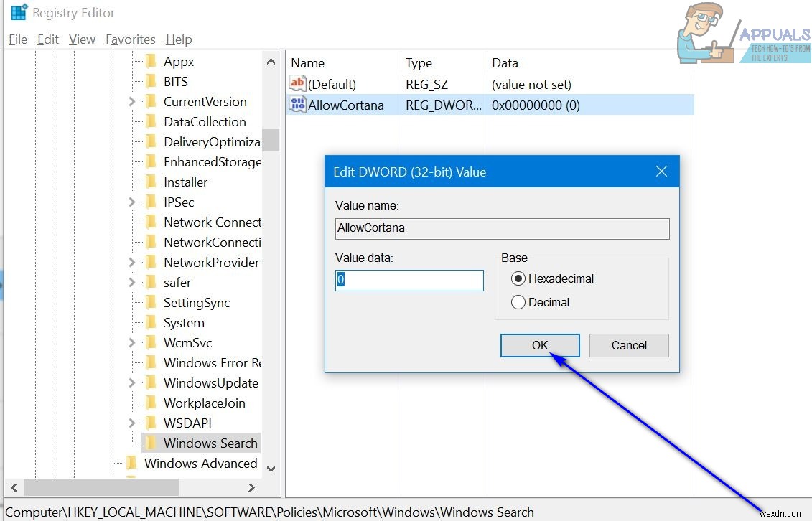Open the File menu

point(18,39)
